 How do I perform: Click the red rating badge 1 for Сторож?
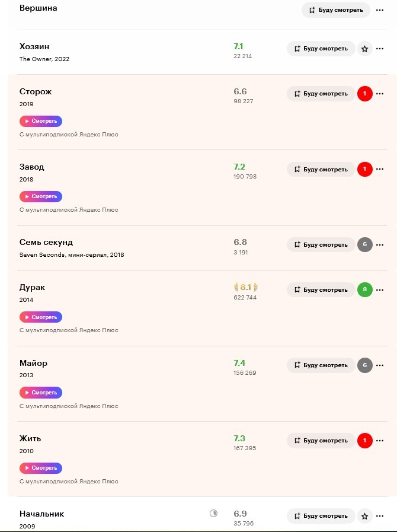pyautogui.click(x=365, y=94)
